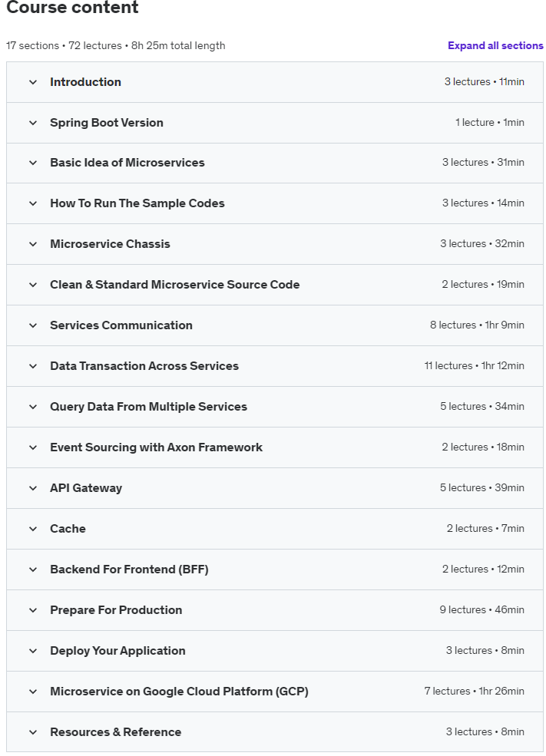Open the Basic Idea of Microservices section

coord(274,163)
